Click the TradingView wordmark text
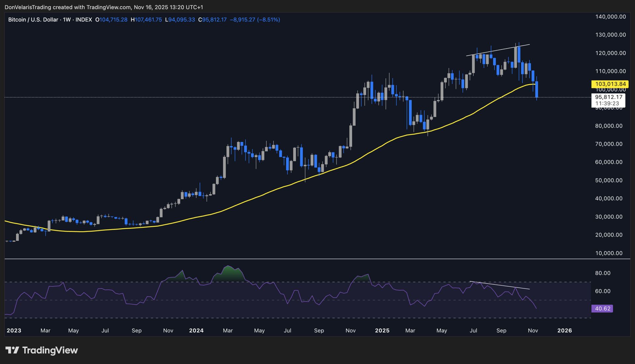 click(x=50, y=350)
